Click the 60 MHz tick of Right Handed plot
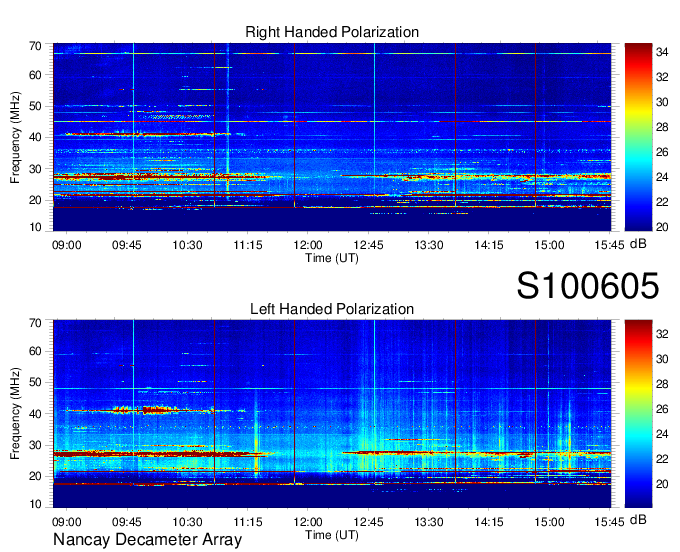The height and width of the screenshot is (552, 680). (35, 75)
